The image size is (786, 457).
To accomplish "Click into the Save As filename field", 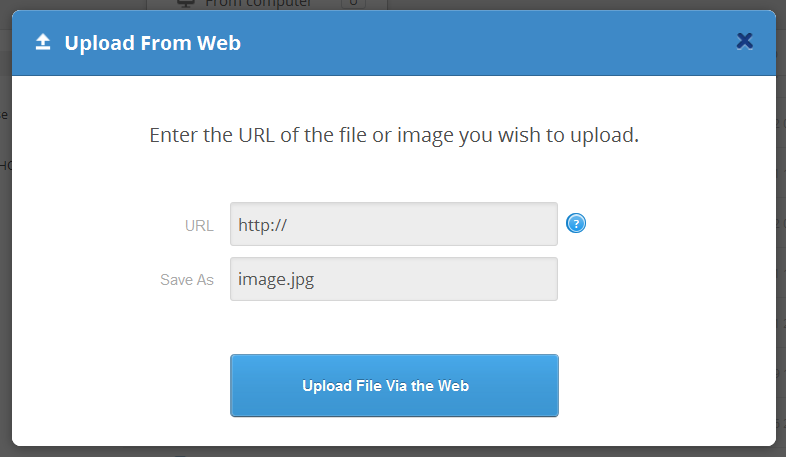I will coord(393,279).
